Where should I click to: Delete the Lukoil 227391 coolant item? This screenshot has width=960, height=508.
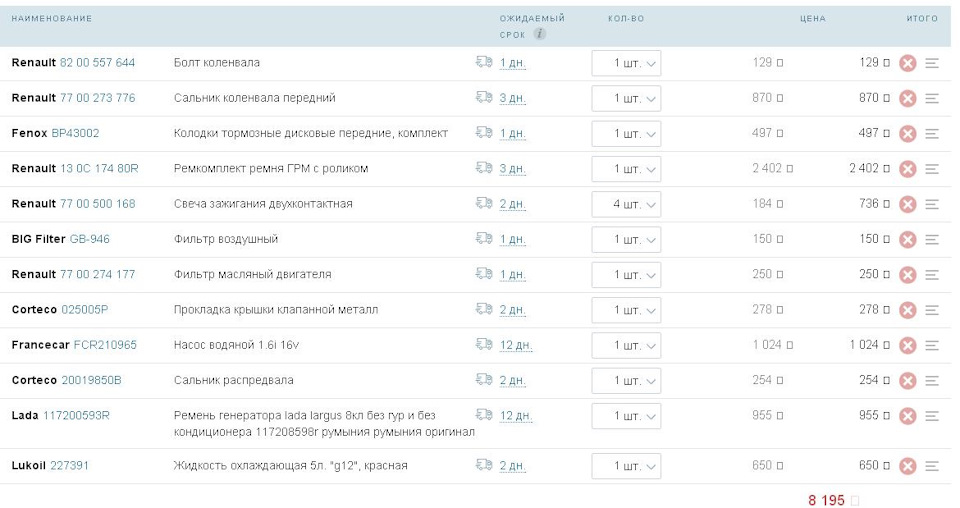[907, 466]
